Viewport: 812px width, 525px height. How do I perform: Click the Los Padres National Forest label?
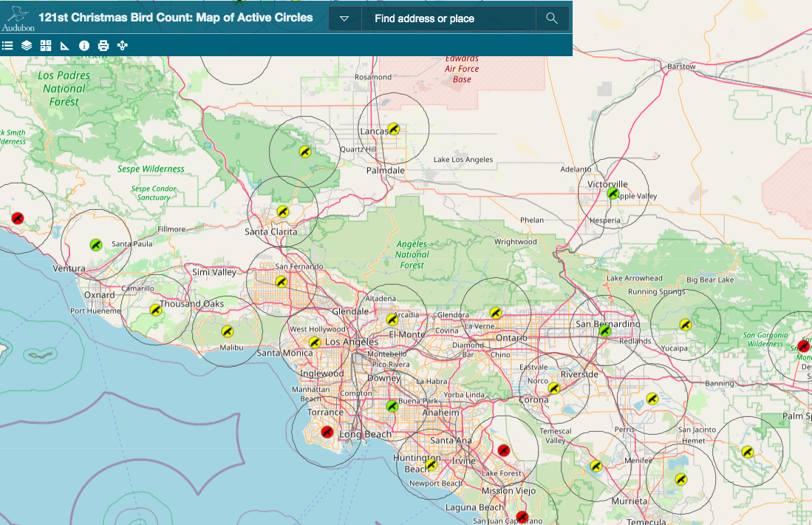click(x=64, y=89)
